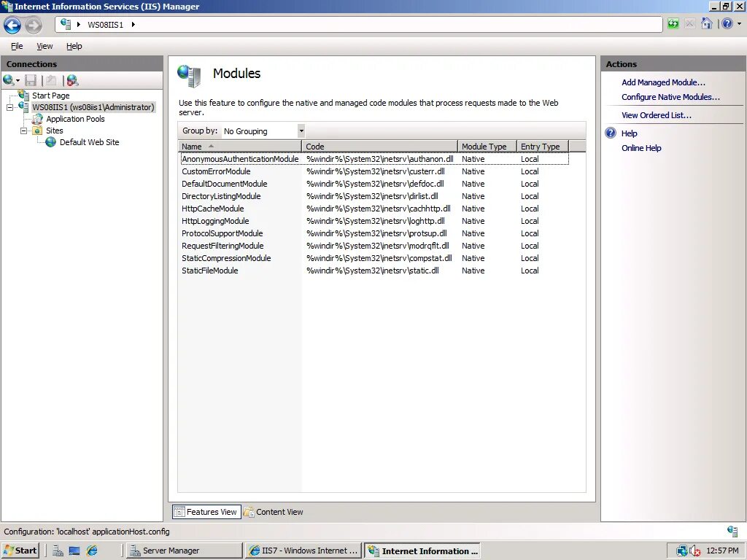The image size is (747, 560).
Task: Click the network tray icon
Action: point(682,551)
